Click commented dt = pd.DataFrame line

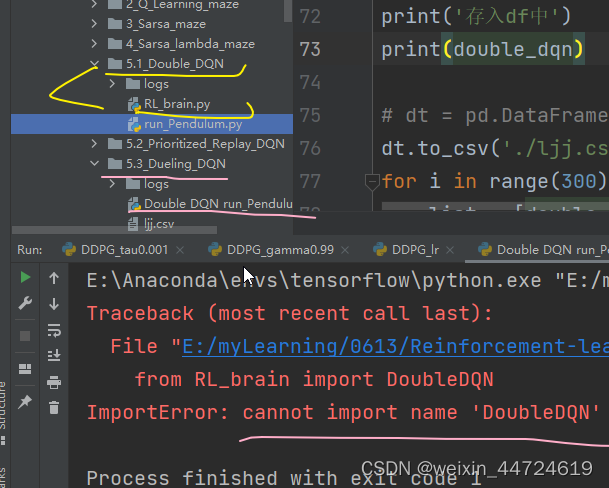(x=495, y=115)
